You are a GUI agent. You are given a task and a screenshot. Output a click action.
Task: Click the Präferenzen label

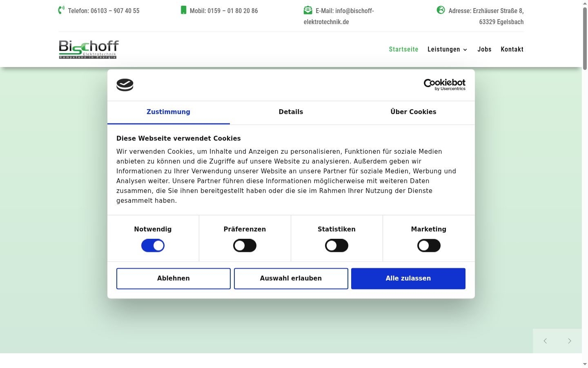(245, 229)
